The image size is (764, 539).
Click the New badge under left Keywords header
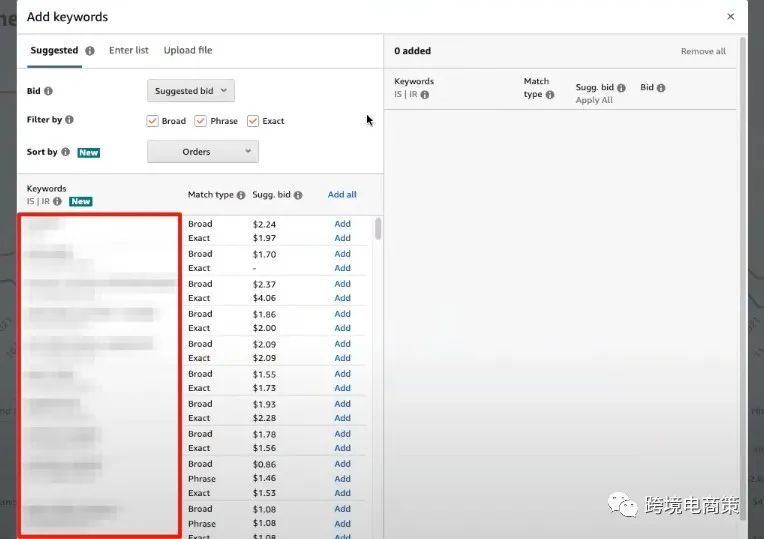(x=80, y=201)
